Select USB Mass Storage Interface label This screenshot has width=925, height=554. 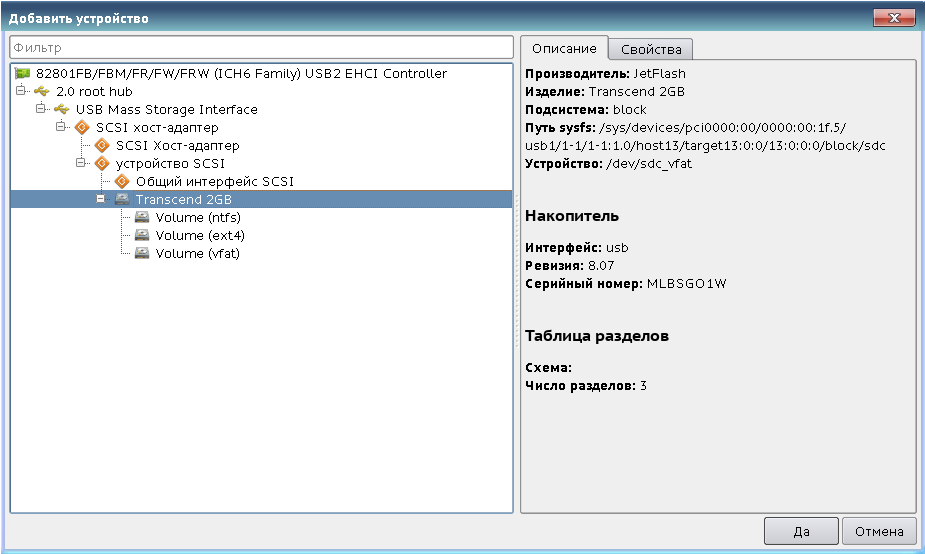tap(167, 109)
